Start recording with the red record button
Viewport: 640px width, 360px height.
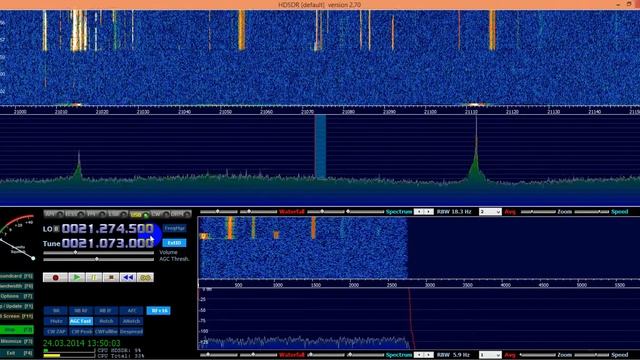click(x=56, y=278)
